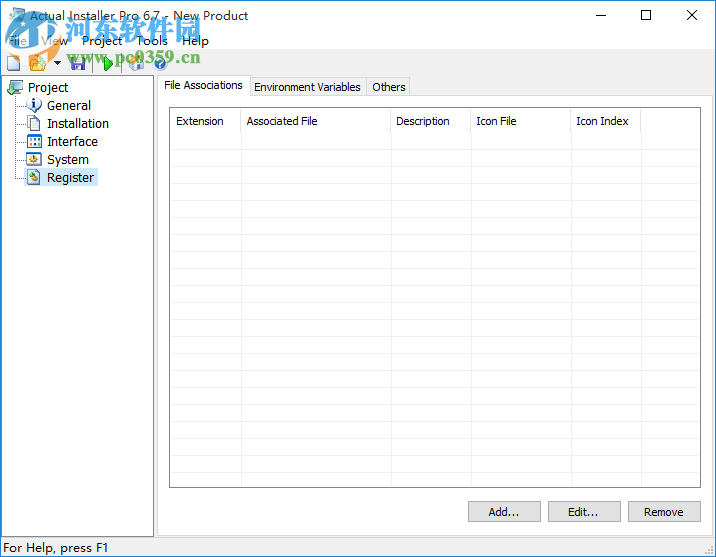This screenshot has height=557, width=716.
Task: Click the Save floppy disk icon
Action: coord(78,63)
